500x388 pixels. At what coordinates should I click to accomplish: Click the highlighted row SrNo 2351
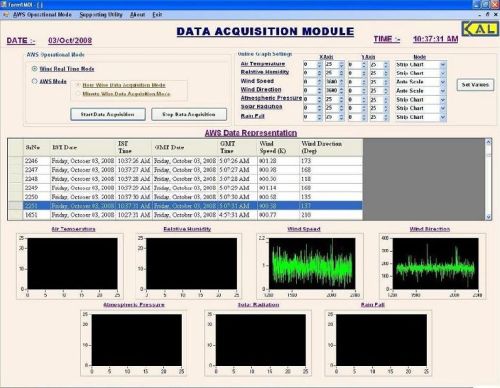click(x=193, y=206)
